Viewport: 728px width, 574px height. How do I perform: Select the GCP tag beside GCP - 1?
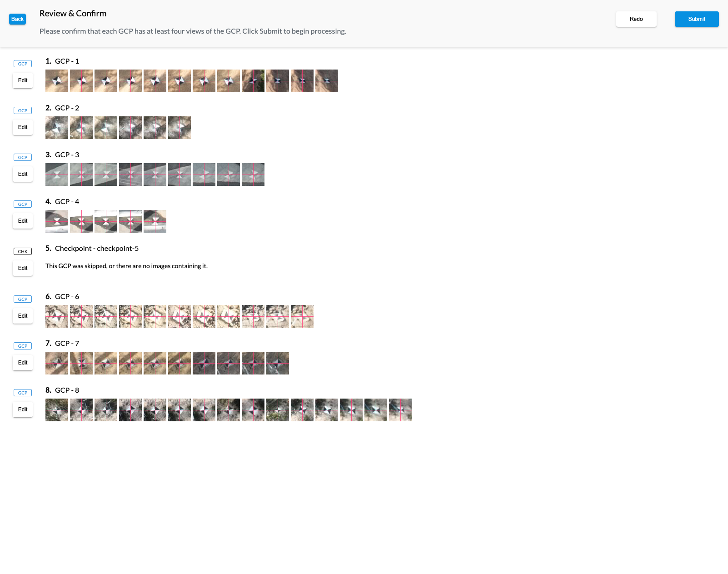tap(23, 64)
